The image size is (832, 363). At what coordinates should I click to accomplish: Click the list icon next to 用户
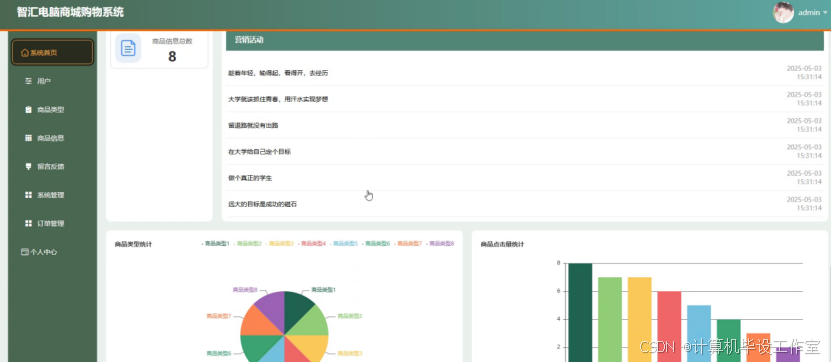point(29,81)
